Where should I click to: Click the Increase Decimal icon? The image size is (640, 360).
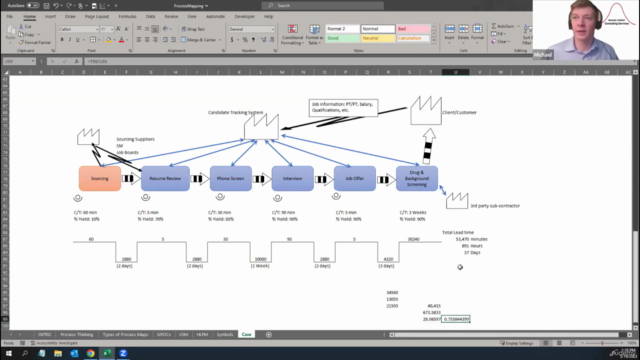coord(263,40)
